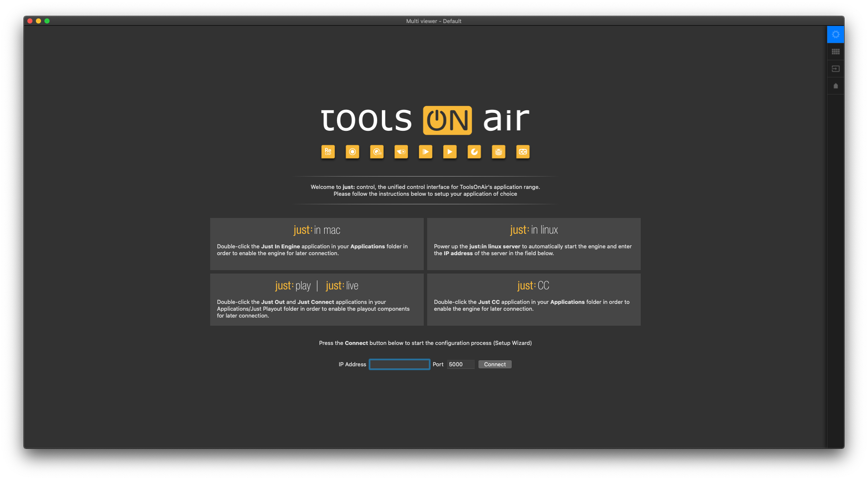Screen dimensions: 868x480
Task: Select the CC closed caption icon
Action: click(523, 152)
